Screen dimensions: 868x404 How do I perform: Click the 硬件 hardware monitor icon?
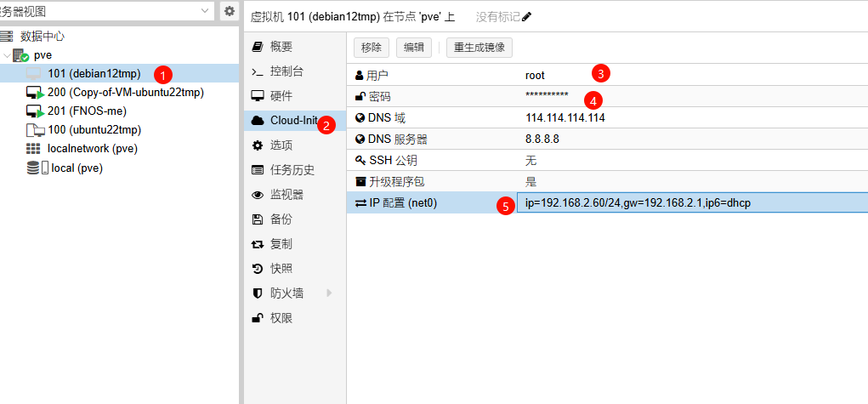coord(258,96)
